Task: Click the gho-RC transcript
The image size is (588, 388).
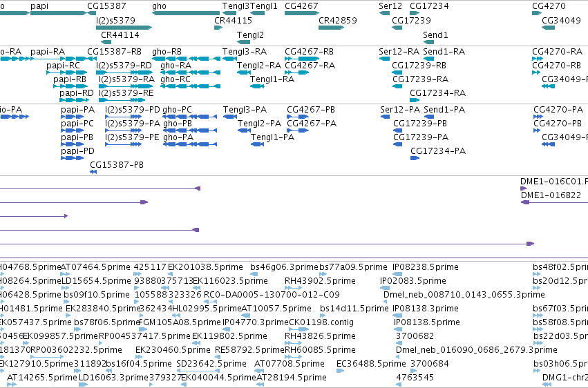Action: (x=190, y=86)
